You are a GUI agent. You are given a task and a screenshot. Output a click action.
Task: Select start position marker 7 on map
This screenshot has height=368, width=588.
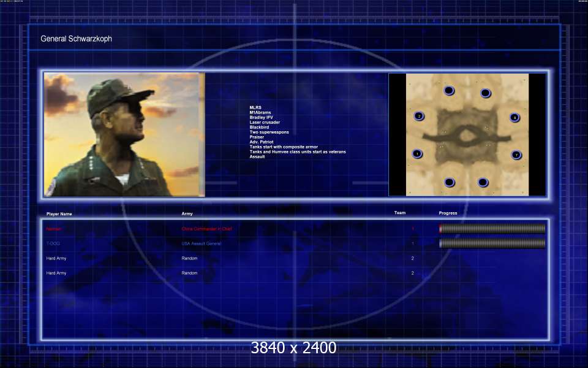click(x=516, y=155)
